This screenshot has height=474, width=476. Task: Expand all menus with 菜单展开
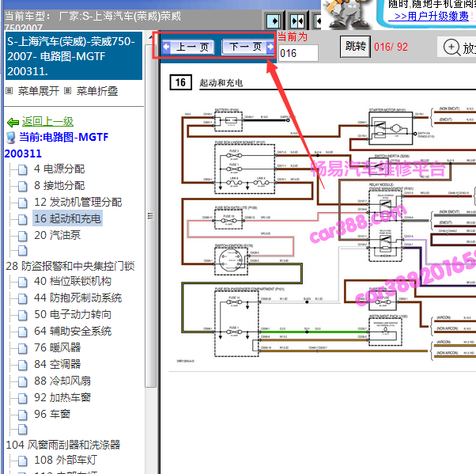(x=38, y=91)
